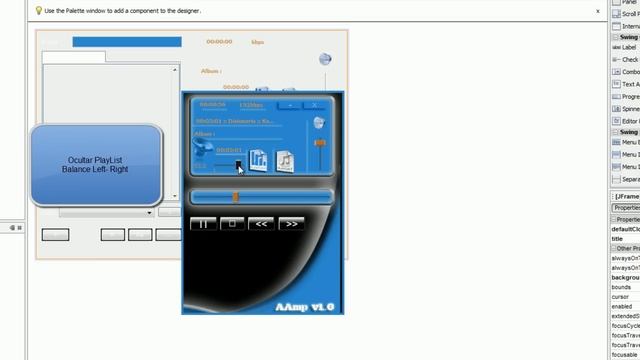Screen dimensions: 640x360
Task: Select the defaultCloseOperation property row
Action: [625, 229]
